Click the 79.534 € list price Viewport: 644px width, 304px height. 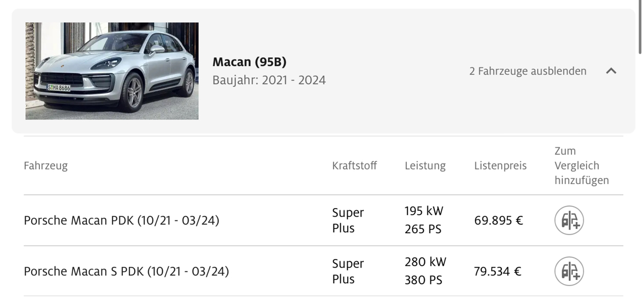tap(497, 271)
